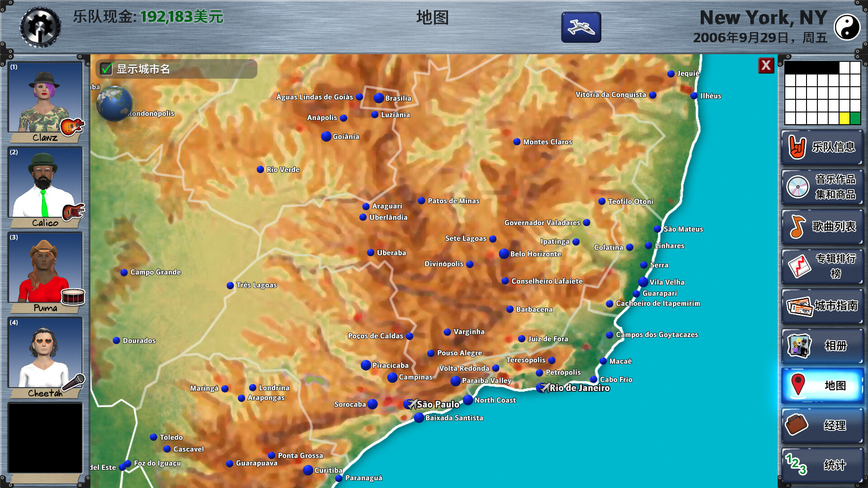Viewport: 868px width, 488px height.
Task: Open the 经理 manager screen
Action: [822, 425]
